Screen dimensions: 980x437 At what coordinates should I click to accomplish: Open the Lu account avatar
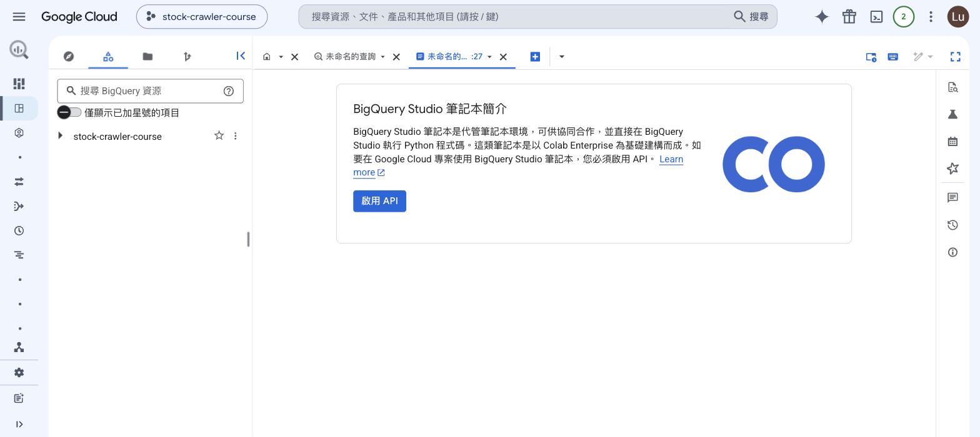coord(958,17)
